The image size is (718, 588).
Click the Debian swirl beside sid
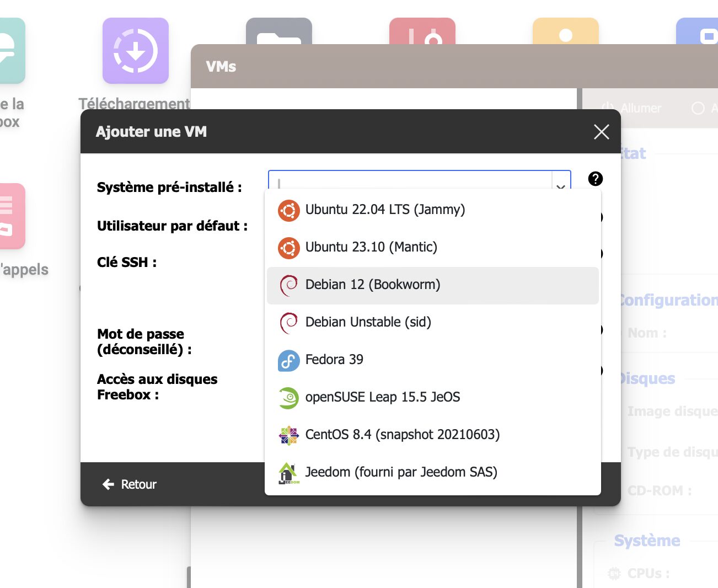[x=288, y=323]
